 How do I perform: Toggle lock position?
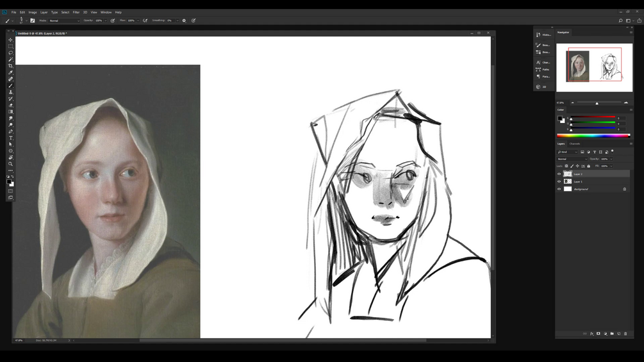tap(577, 166)
